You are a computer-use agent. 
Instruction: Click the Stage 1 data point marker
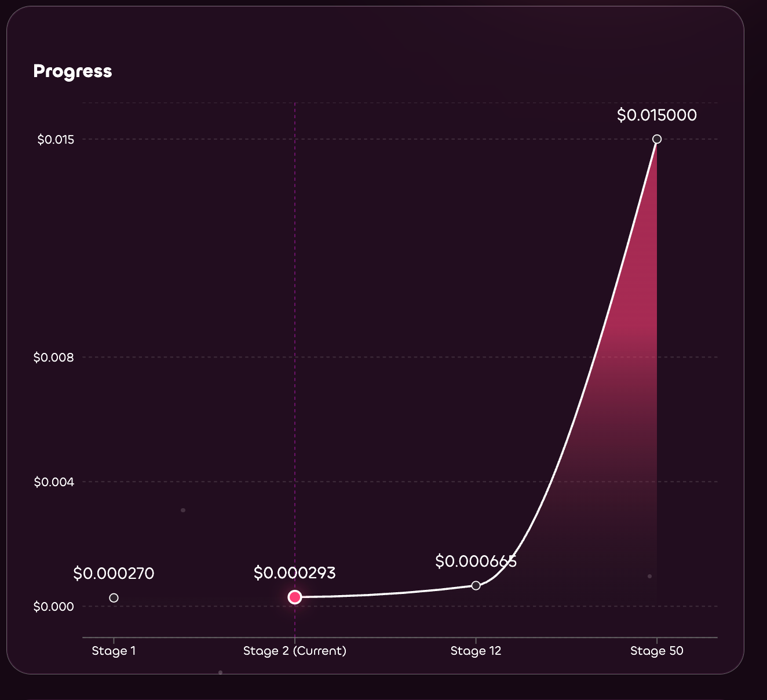114,598
